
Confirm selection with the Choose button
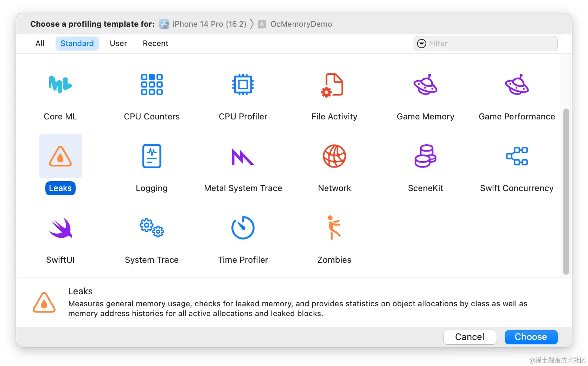(531, 337)
